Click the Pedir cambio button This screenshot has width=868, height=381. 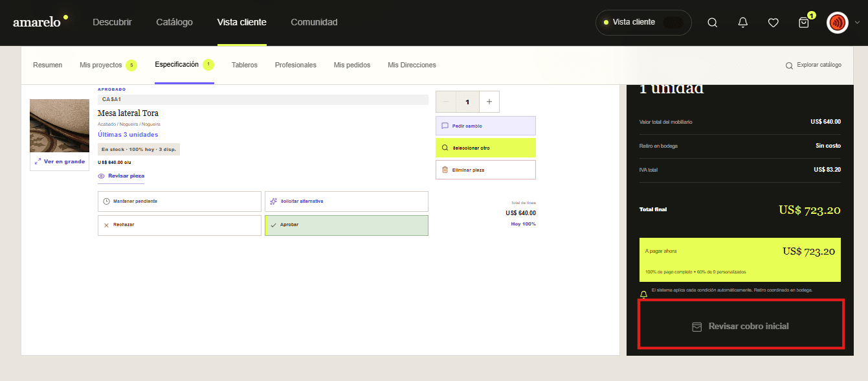pyautogui.click(x=485, y=126)
